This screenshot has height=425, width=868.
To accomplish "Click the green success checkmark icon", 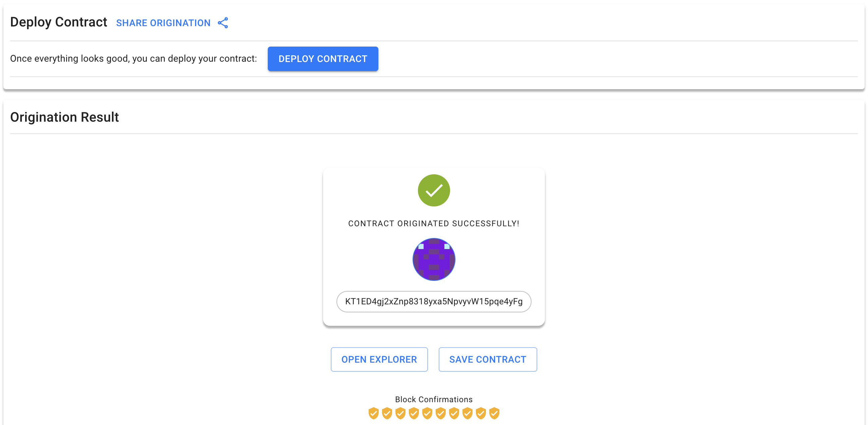I will [434, 190].
